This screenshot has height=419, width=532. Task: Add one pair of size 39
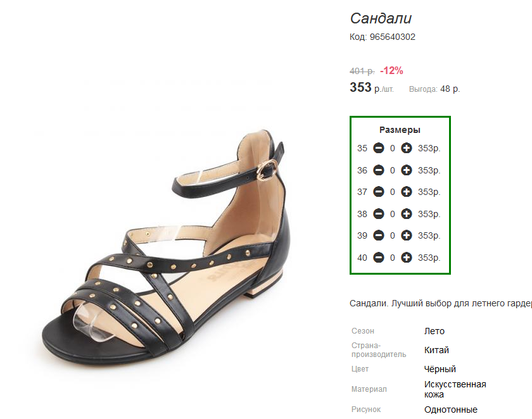pyautogui.click(x=406, y=235)
